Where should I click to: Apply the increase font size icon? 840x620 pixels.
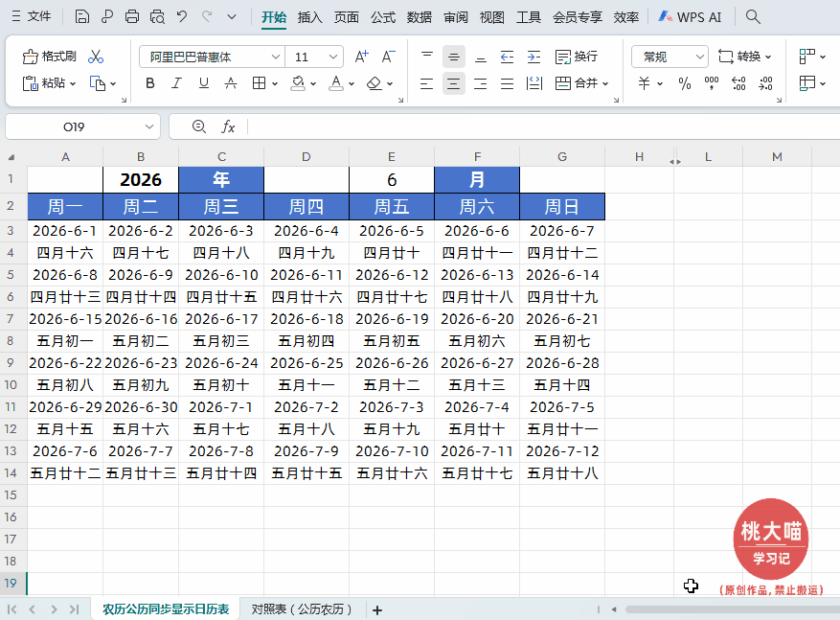[x=361, y=56]
